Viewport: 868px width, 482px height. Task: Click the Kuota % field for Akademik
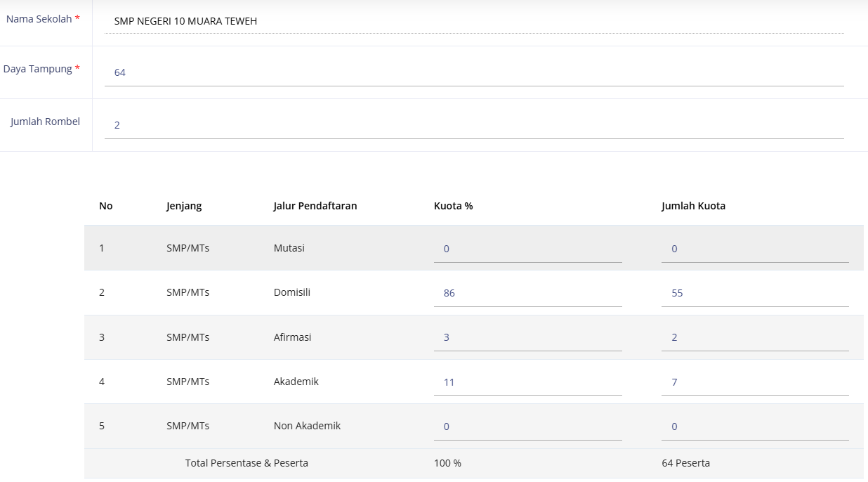[x=527, y=382]
